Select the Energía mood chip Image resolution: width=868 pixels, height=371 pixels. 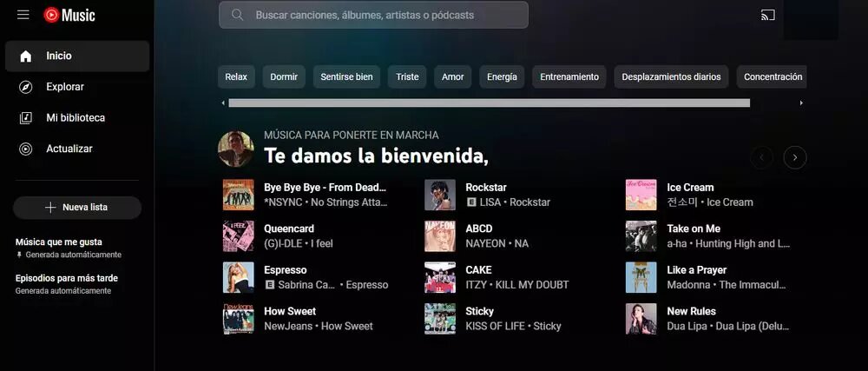pyautogui.click(x=502, y=77)
